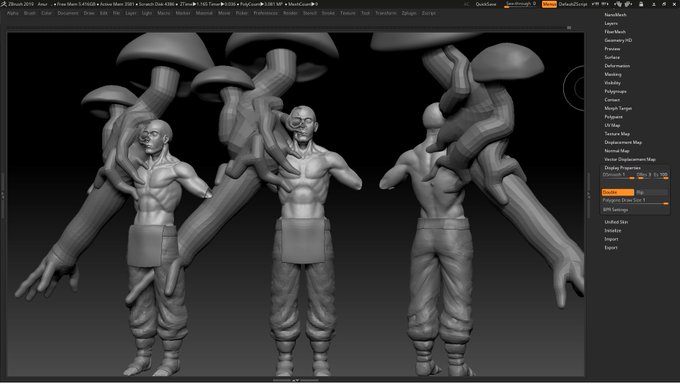
Task: Toggle the Flip display option
Action: coord(652,192)
